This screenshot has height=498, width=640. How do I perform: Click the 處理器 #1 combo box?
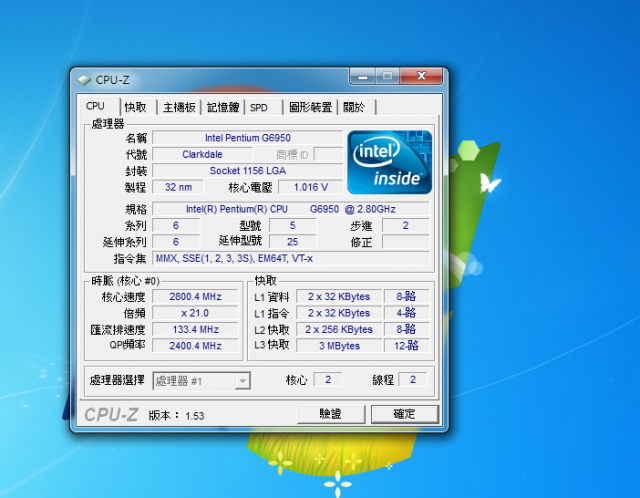click(x=202, y=381)
